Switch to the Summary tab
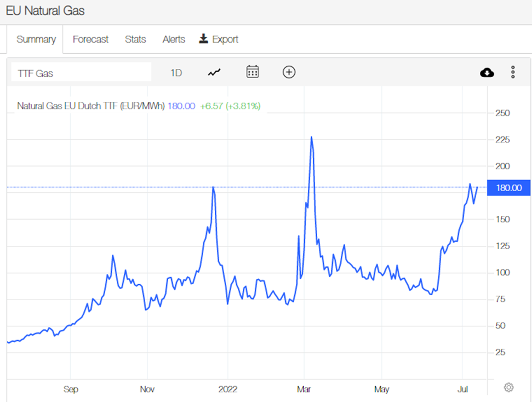The width and height of the screenshot is (532, 402). tap(36, 39)
